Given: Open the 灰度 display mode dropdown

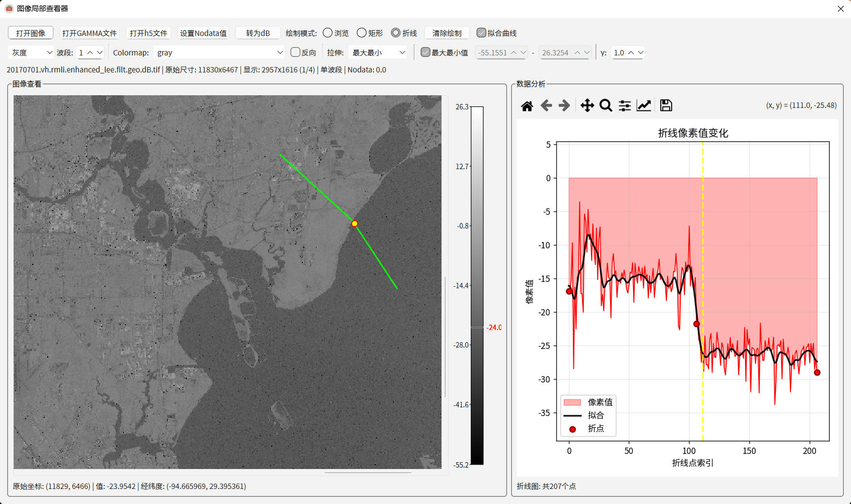Looking at the screenshot, I should (31, 52).
